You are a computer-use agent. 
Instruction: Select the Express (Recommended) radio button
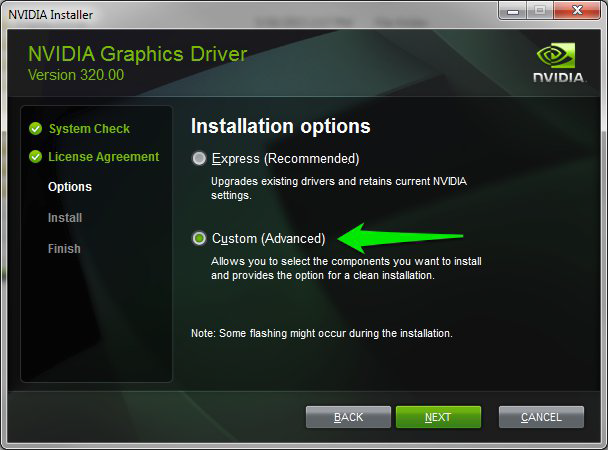click(199, 159)
